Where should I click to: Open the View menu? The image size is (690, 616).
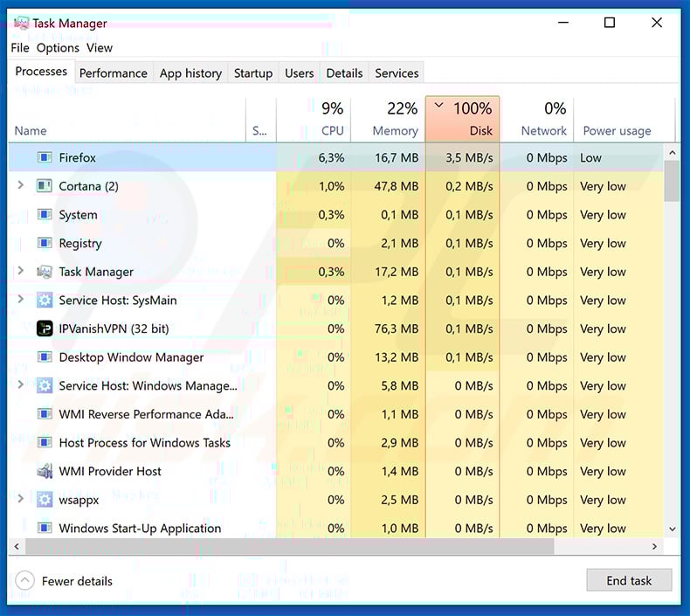(100, 47)
